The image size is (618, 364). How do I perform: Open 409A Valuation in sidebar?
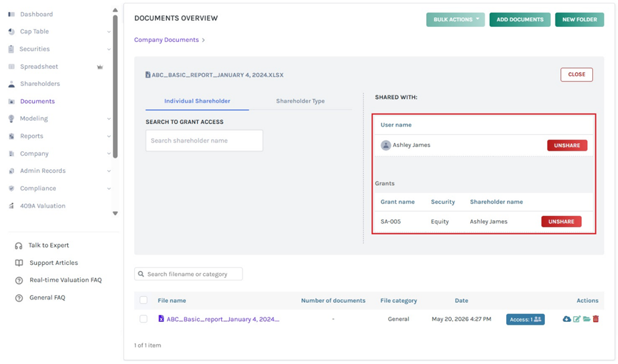(43, 206)
